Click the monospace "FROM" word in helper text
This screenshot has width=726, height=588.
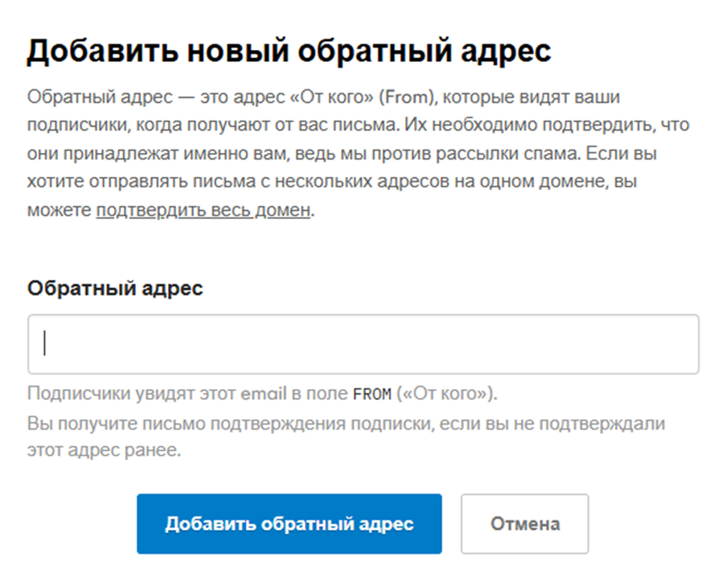click(x=371, y=394)
